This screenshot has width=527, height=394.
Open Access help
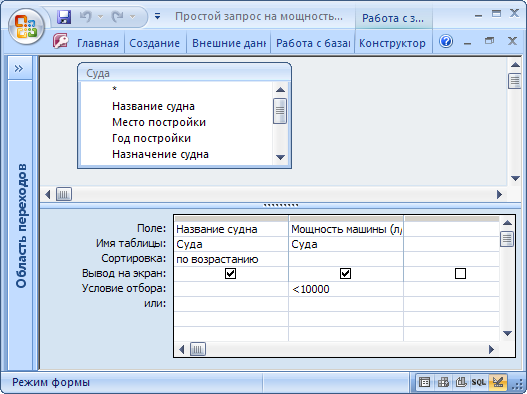pyautogui.click(x=446, y=41)
